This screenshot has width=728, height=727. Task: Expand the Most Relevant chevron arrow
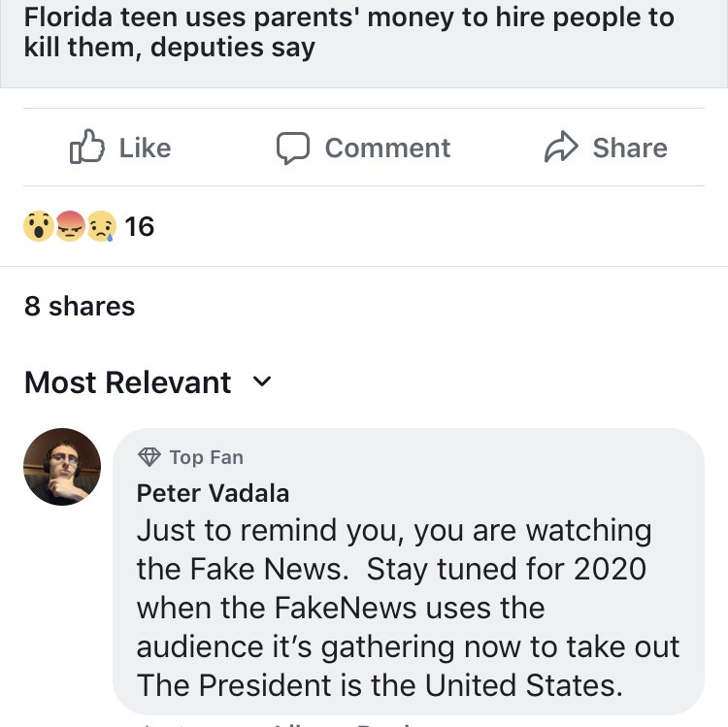point(261,382)
